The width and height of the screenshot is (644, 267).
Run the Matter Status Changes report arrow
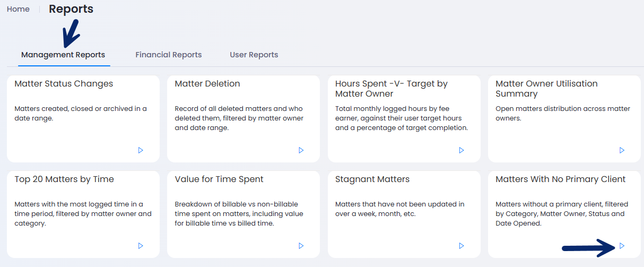click(x=141, y=150)
